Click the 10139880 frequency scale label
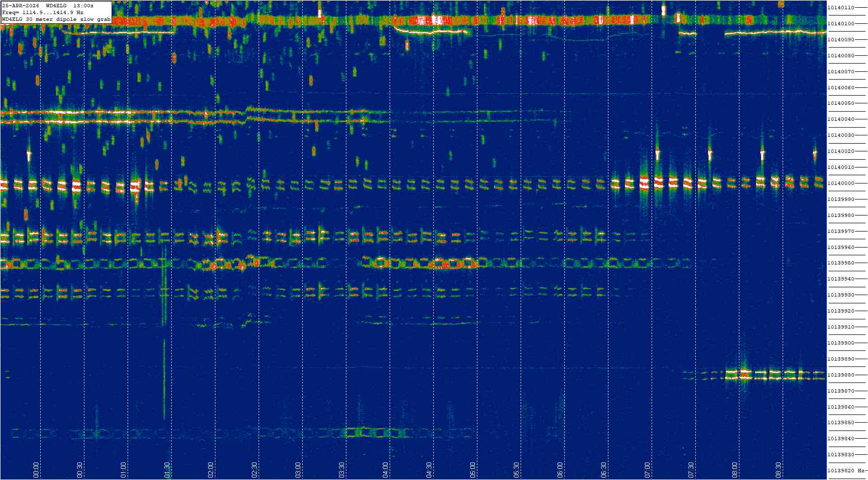Viewport: 868px width, 480px height. point(841,375)
